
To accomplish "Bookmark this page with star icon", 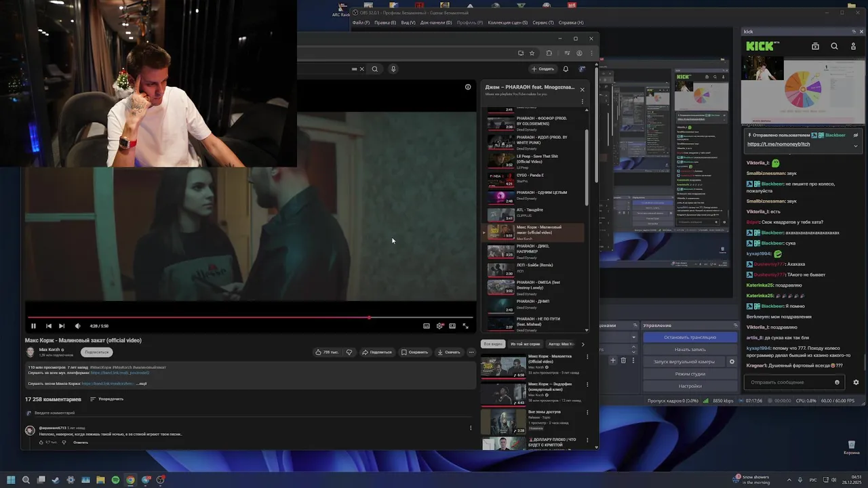I will tap(532, 53).
